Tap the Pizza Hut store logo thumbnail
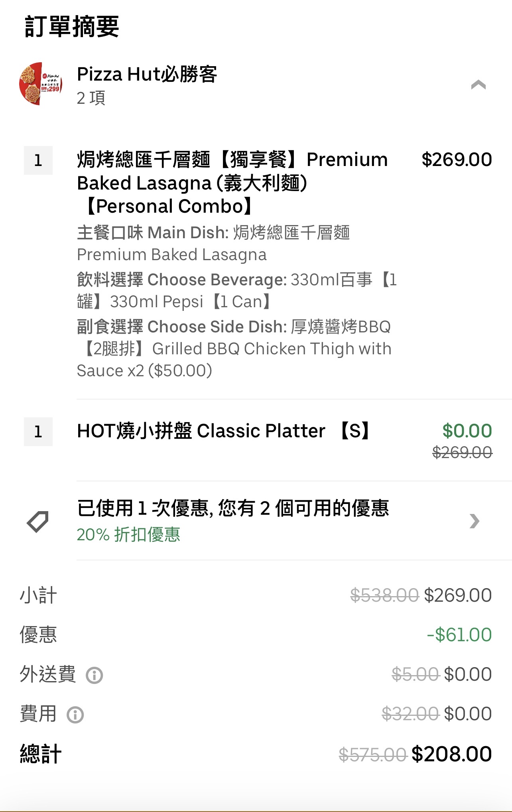Screen dimensions: 512x812 (x=41, y=84)
